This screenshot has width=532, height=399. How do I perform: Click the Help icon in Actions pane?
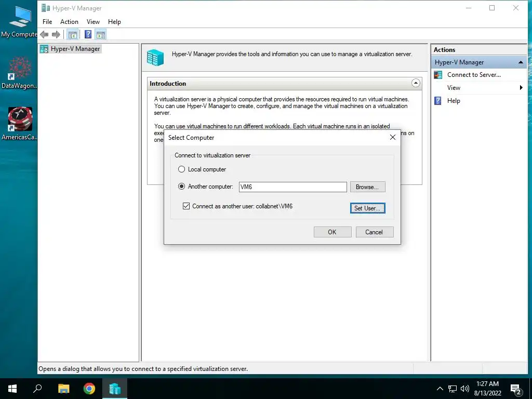coord(438,101)
